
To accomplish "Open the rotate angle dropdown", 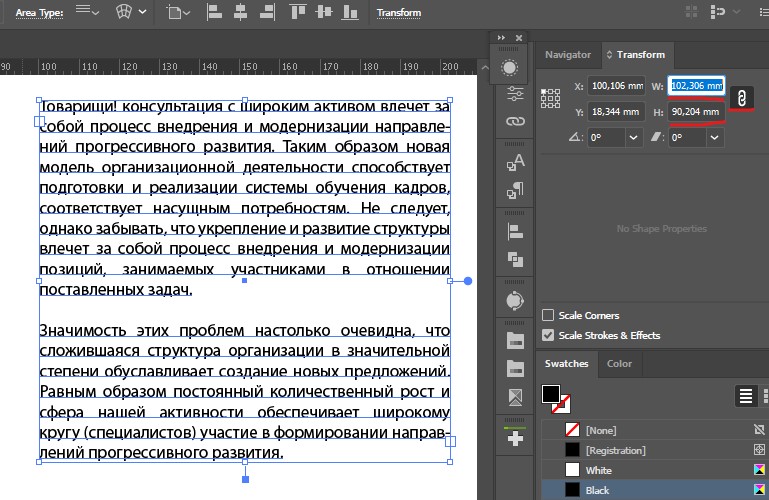I will click(633, 137).
